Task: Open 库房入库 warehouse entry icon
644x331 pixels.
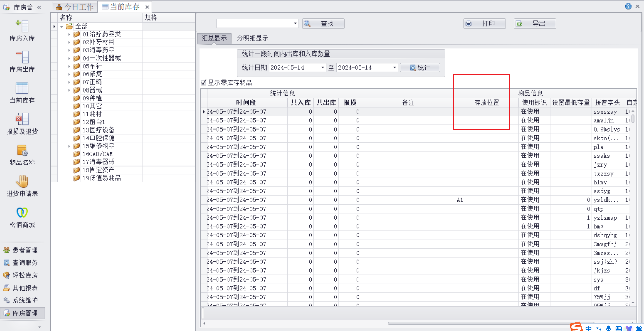Action: click(x=22, y=26)
